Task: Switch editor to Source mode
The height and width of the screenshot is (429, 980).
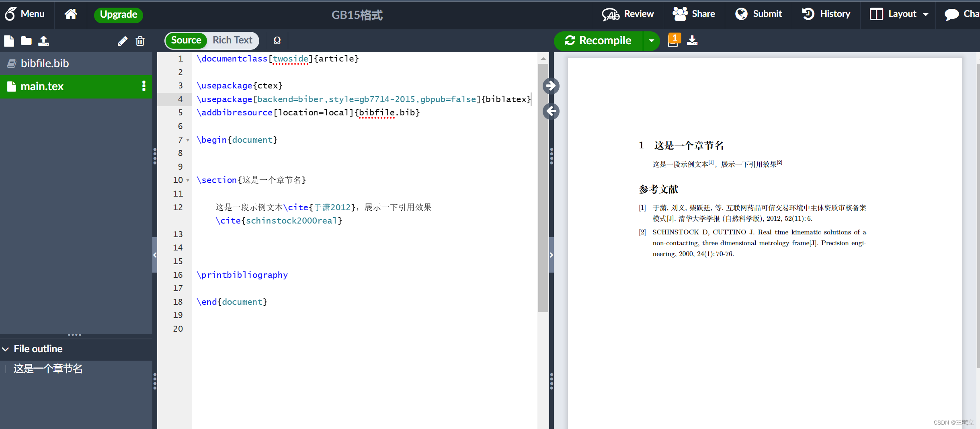Action: pos(186,40)
